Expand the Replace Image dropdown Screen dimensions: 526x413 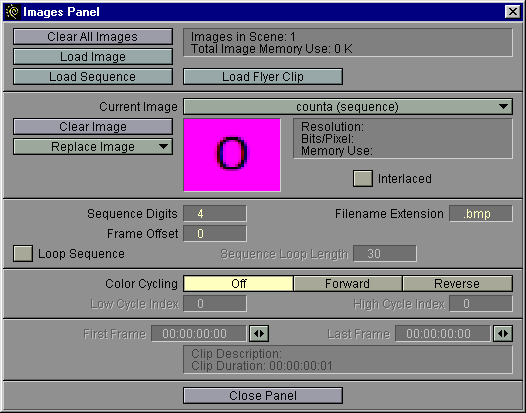(x=93, y=147)
